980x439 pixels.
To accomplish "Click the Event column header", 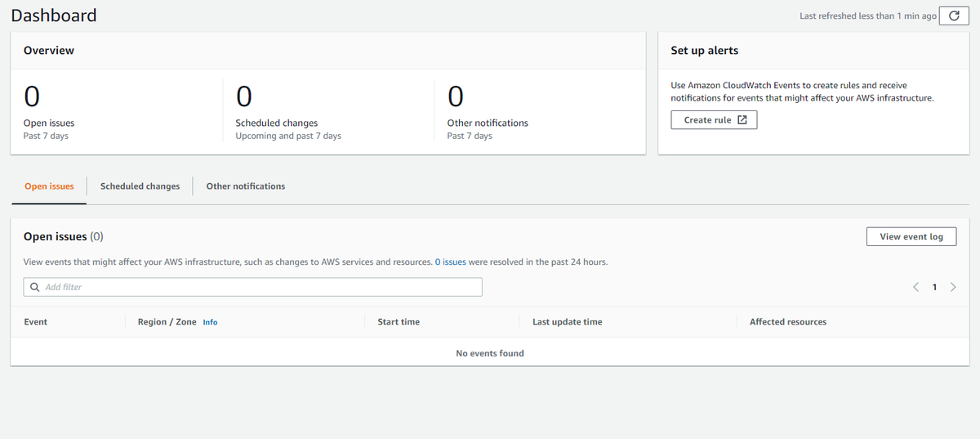I will click(36, 322).
